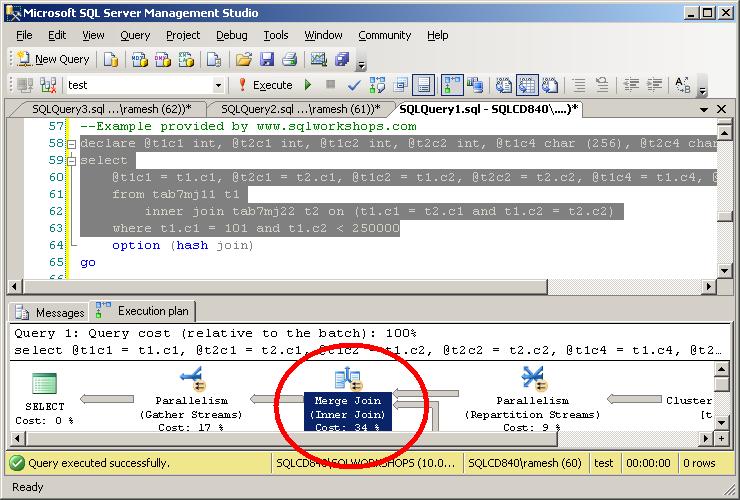Parse the query with blue checkmark
Image resolution: width=740 pixels, height=500 pixels.
tap(354, 85)
